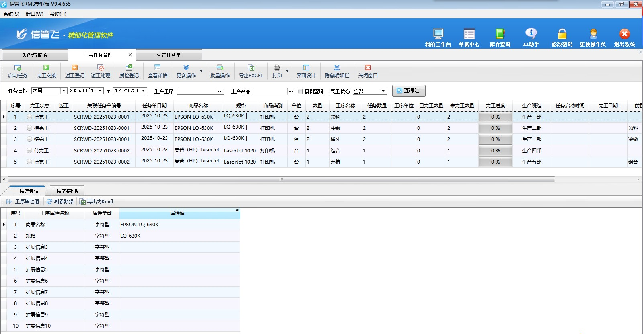
Task: Open 库存查询 in the header
Action: point(500,34)
